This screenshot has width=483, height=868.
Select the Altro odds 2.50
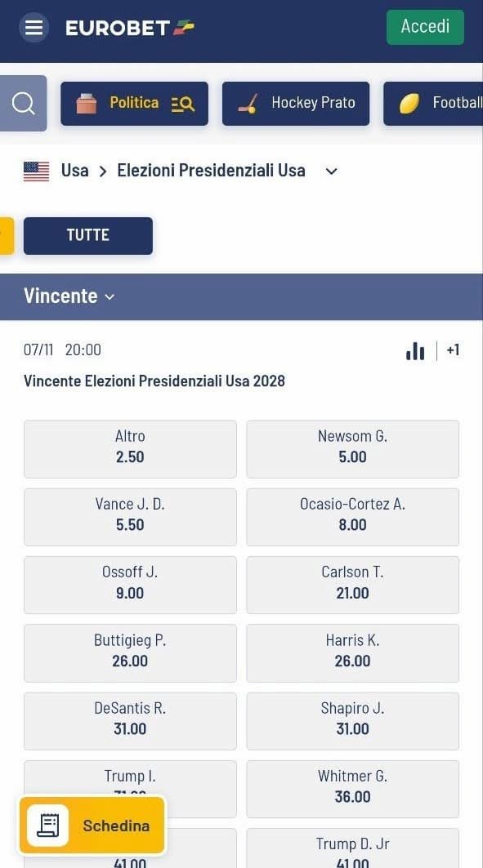130,449
